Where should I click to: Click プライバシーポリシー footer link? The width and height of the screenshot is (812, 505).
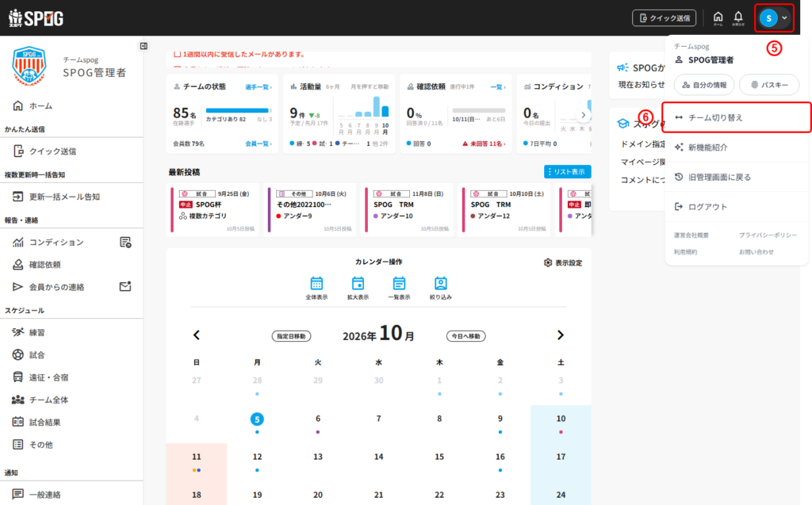[768, 235]
